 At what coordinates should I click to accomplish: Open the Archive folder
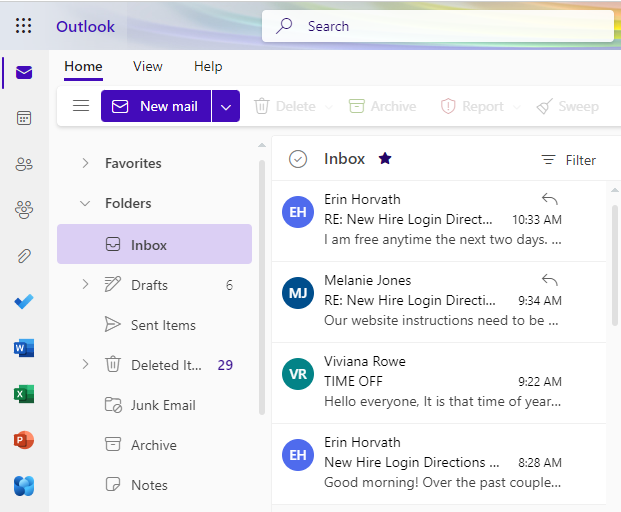[x=154, y=445]
